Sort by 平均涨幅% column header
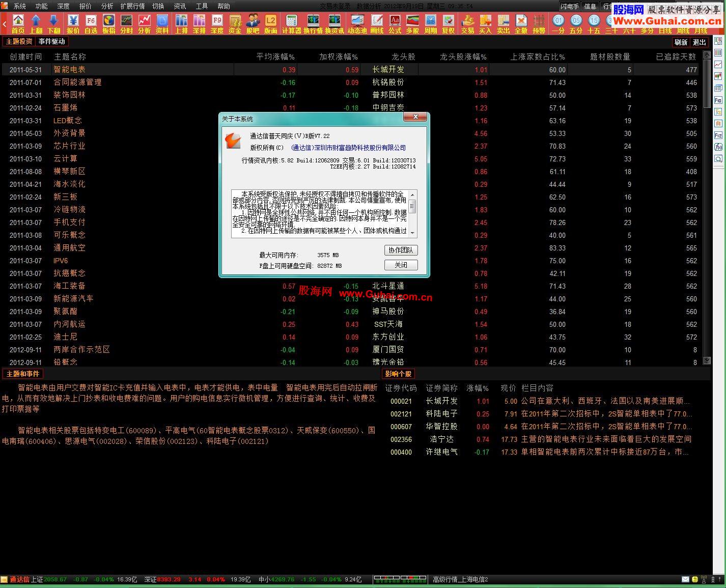 [x=275, y=57]
